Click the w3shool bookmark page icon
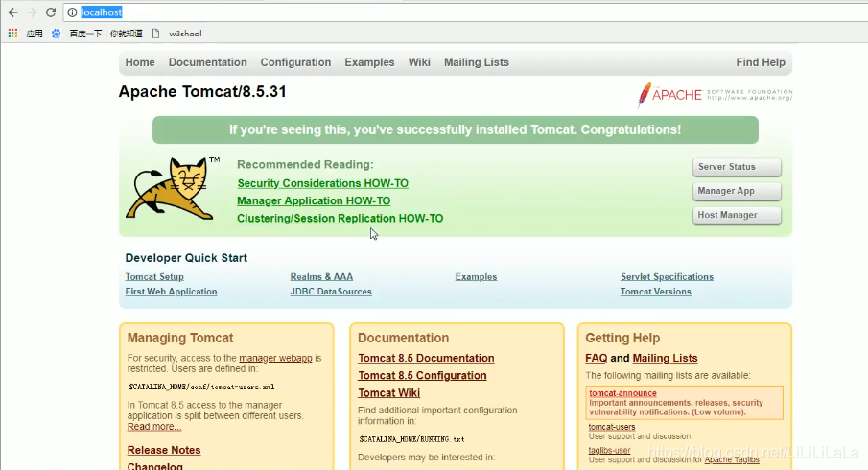Image resolution: width=868 pixels, height=470 pixels. [x=156, y=34]
